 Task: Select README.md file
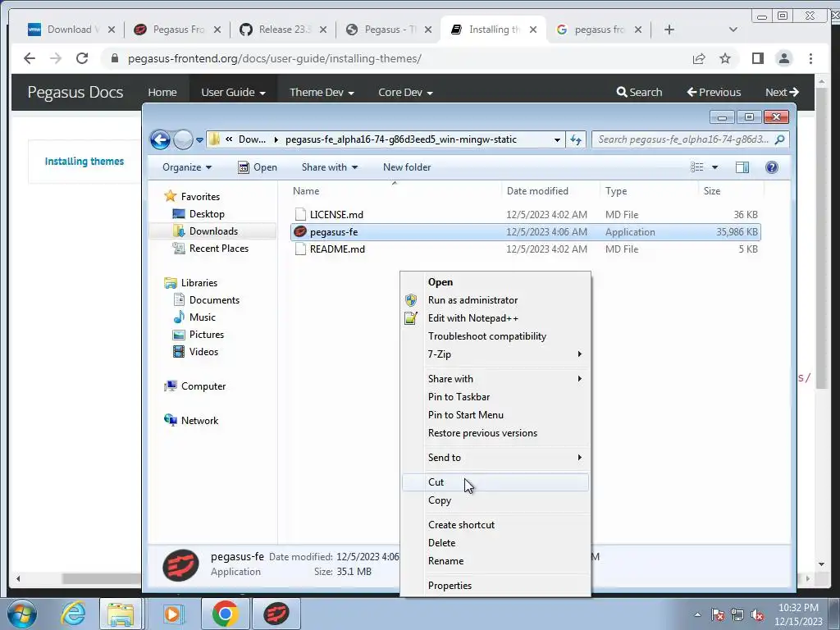[x=525, y=249]
